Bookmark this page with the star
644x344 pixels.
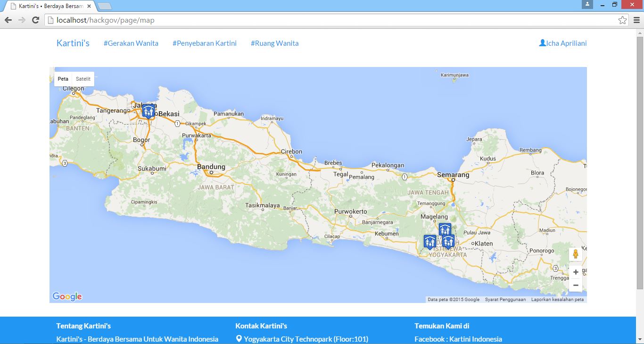click(x=623, y=20)
